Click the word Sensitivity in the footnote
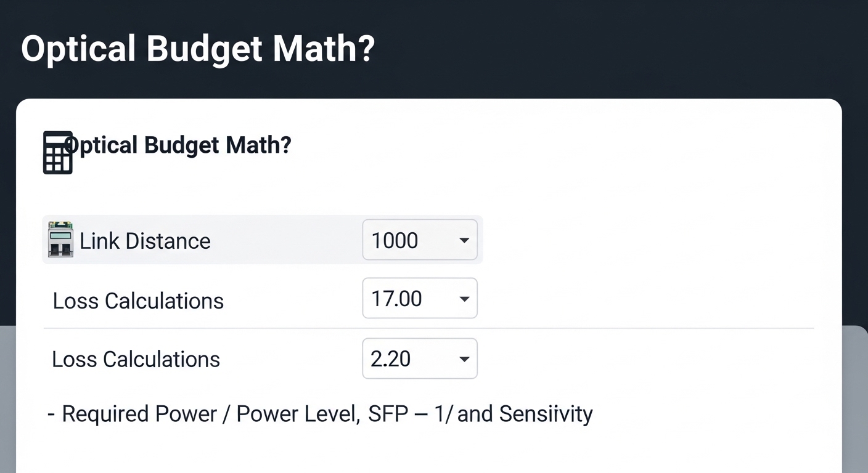This screenshot has height=473, width=868. click(x=546, y=414)
